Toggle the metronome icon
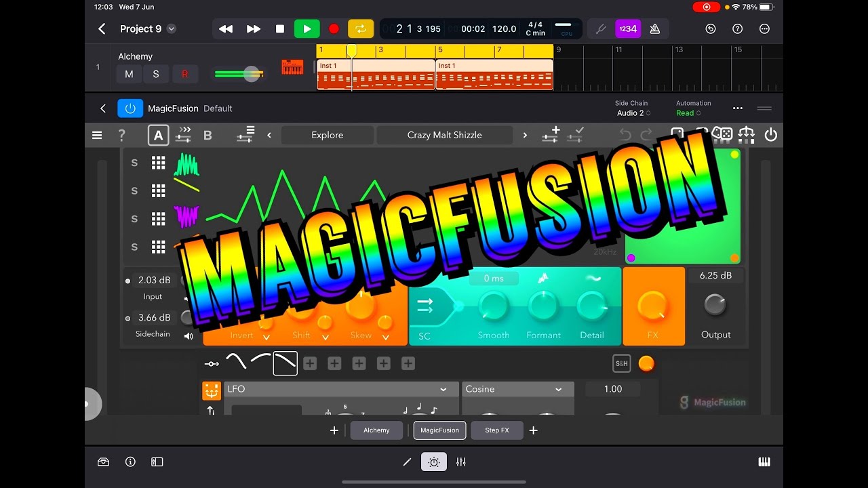Screen dimensions: 868x488 [x=655, y=28]
